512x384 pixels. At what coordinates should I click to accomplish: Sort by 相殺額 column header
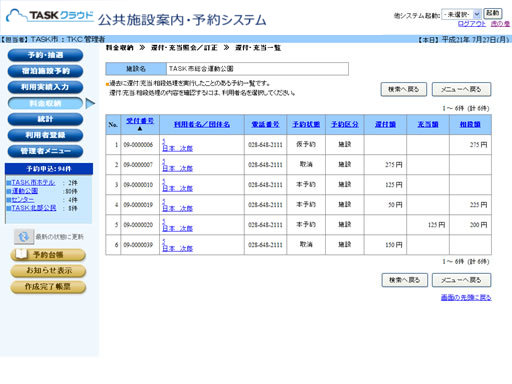click(x=470, y=124)
